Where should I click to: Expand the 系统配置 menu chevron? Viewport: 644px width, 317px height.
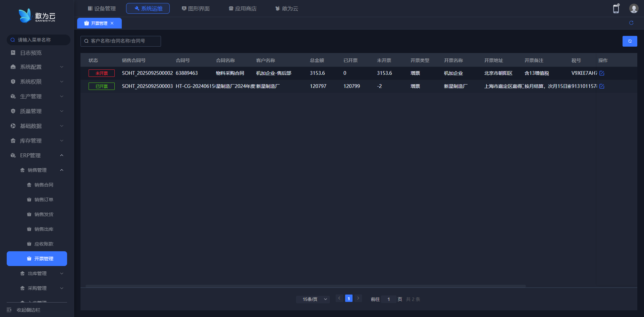click(62, 67)
